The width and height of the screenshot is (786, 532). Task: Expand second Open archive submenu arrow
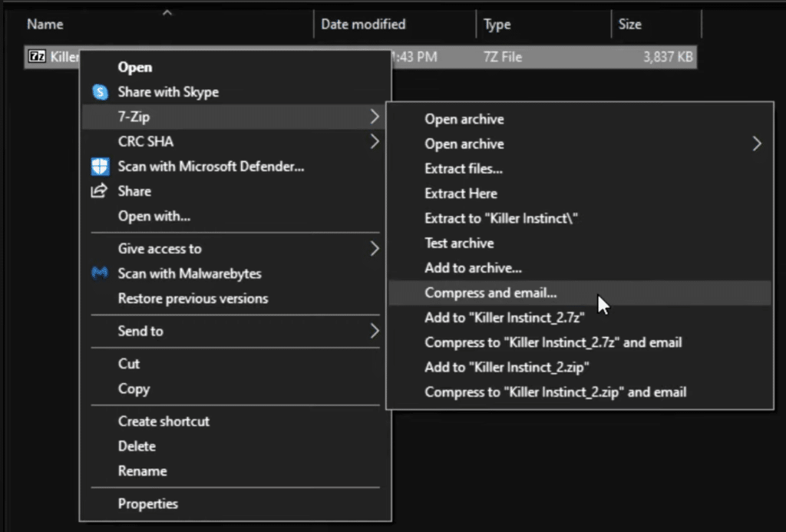pos(757,144)
